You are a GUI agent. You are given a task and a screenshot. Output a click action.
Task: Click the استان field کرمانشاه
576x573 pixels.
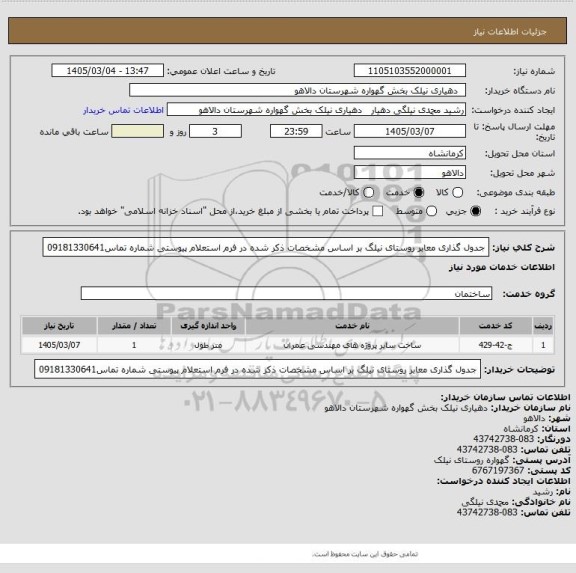pos(410,153)
